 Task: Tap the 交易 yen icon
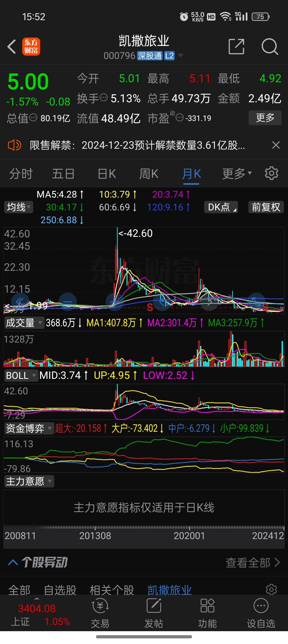click(100, 606)
